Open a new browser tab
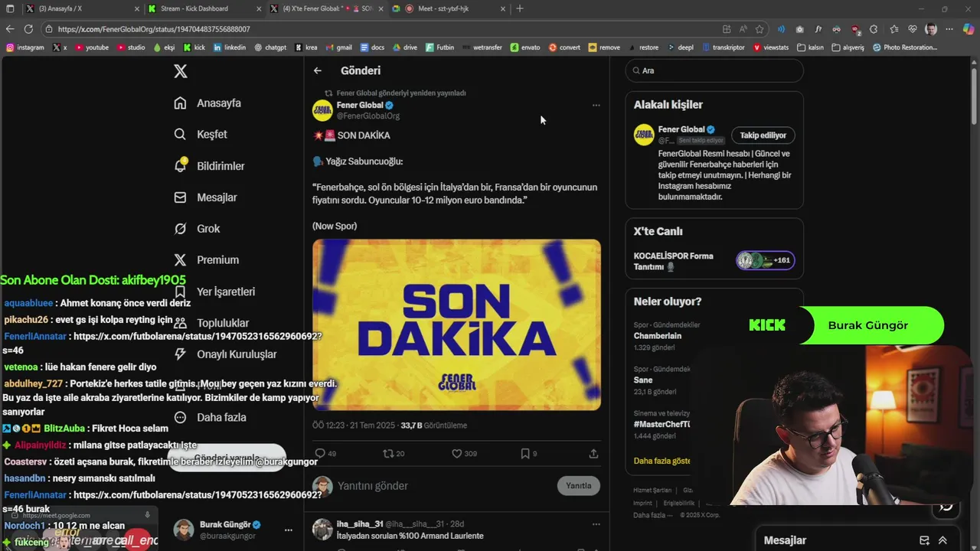 [x=520, y=8]
